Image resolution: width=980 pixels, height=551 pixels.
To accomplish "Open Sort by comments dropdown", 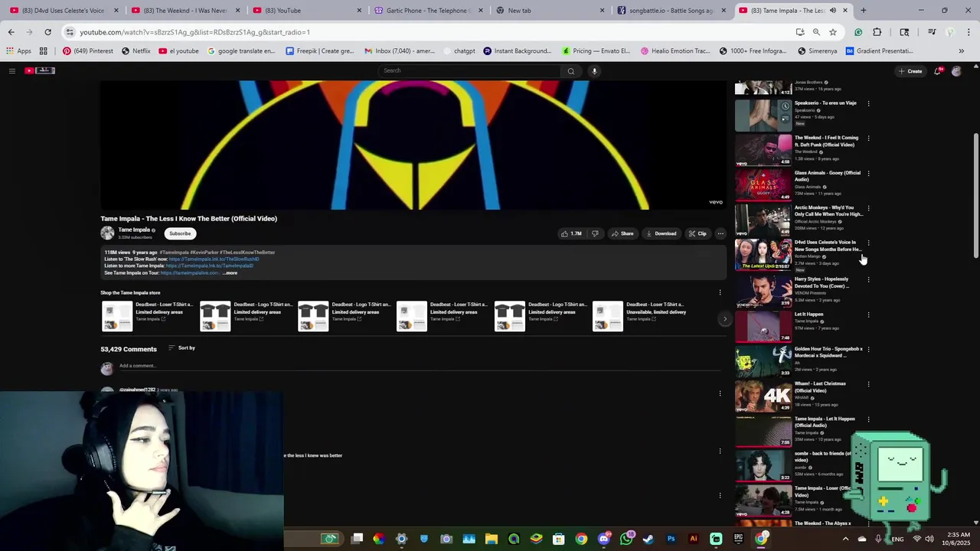I will pos(181,348).
